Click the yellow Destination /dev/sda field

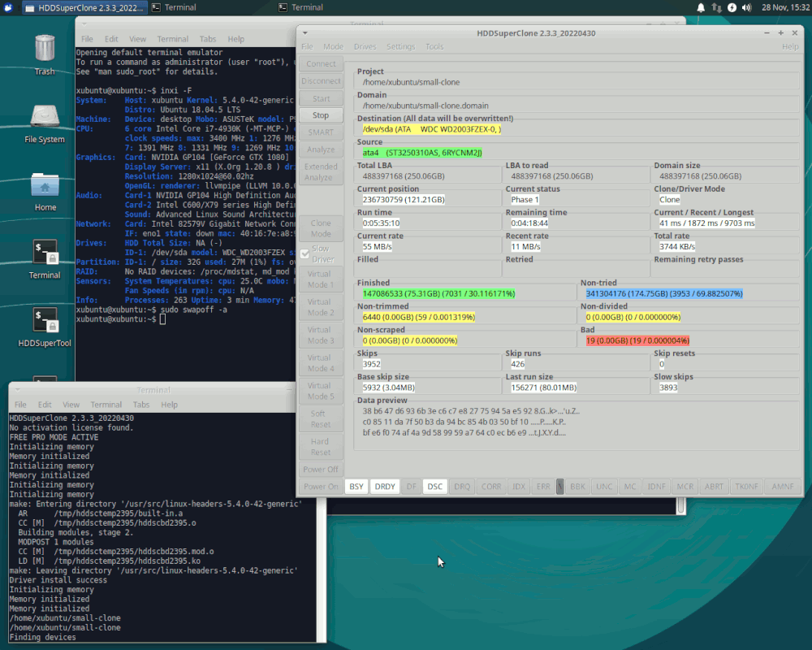pyautogui.click(x=432, y=129)
